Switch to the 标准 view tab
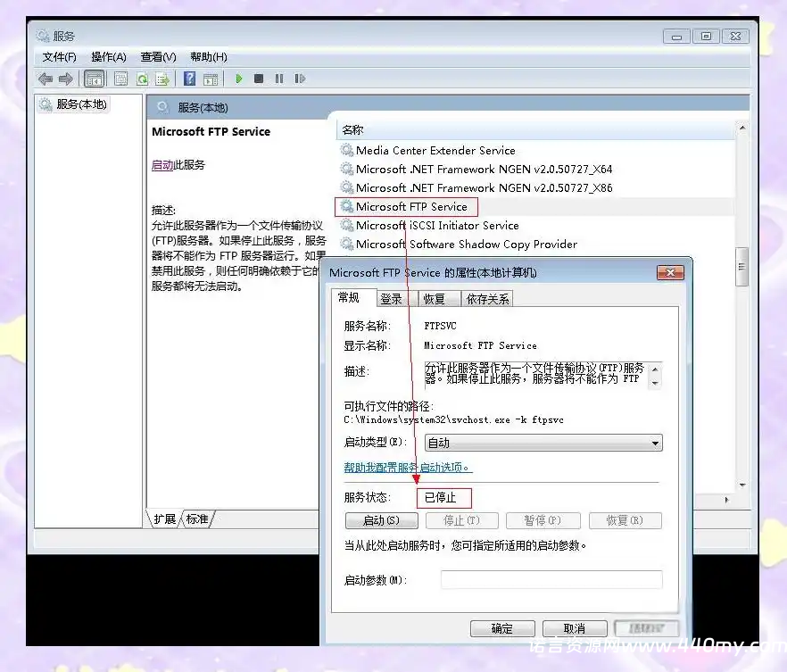This screenshot has height=672, width=787. pyautogui.click(x=197, y=519)
